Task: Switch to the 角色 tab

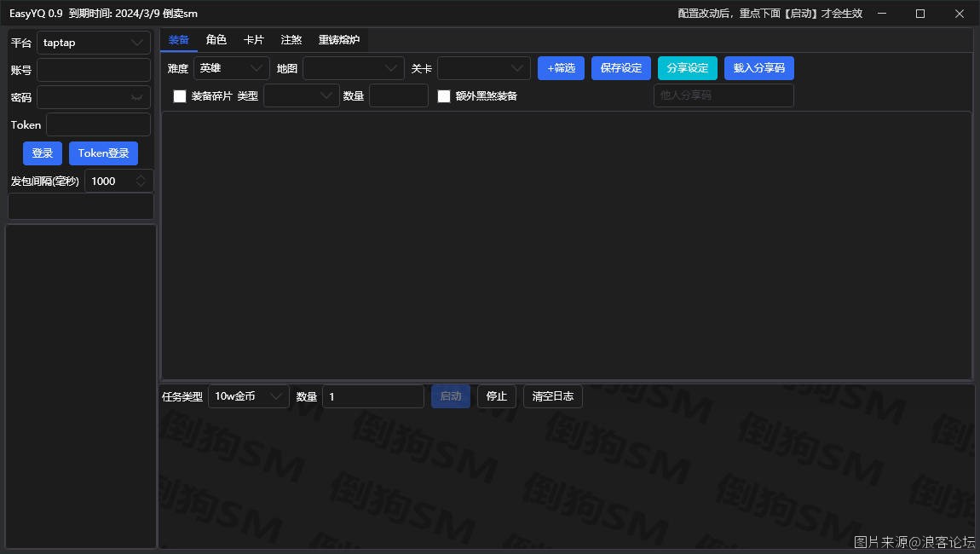Action: click(216, 40)
